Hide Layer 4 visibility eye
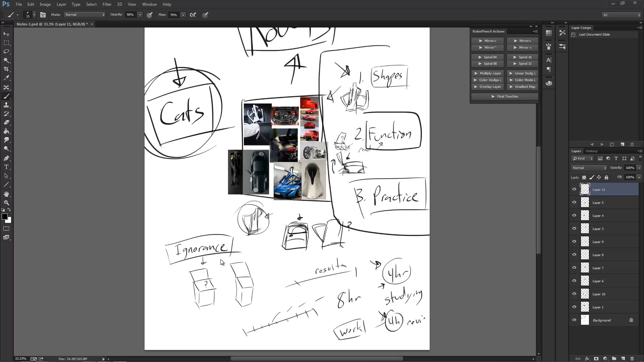Image resolution: width=644 pixels, height=362 pixels. pyautogui.click(x=574, y=216)
